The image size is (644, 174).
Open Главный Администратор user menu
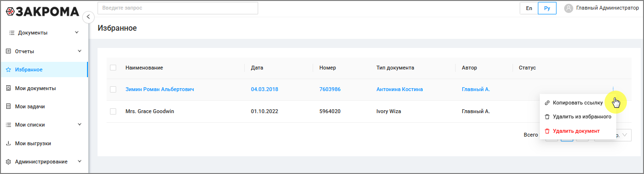[x=601, y=8]
